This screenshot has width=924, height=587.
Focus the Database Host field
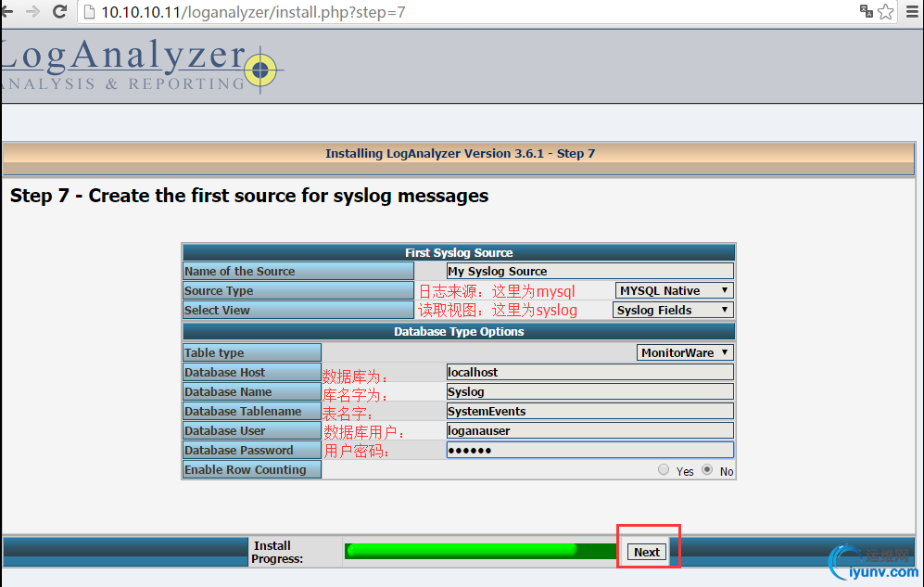589,373
